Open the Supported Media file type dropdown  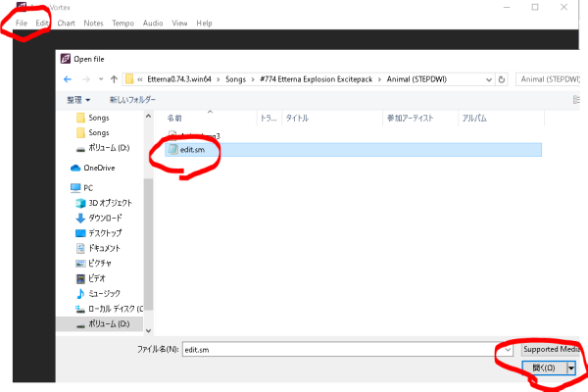click(551, 349)
